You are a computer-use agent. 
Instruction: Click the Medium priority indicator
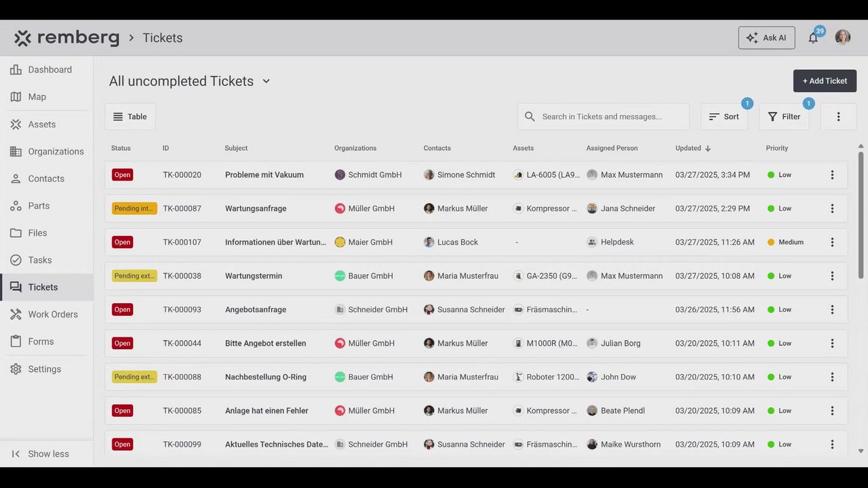point(785,242)
